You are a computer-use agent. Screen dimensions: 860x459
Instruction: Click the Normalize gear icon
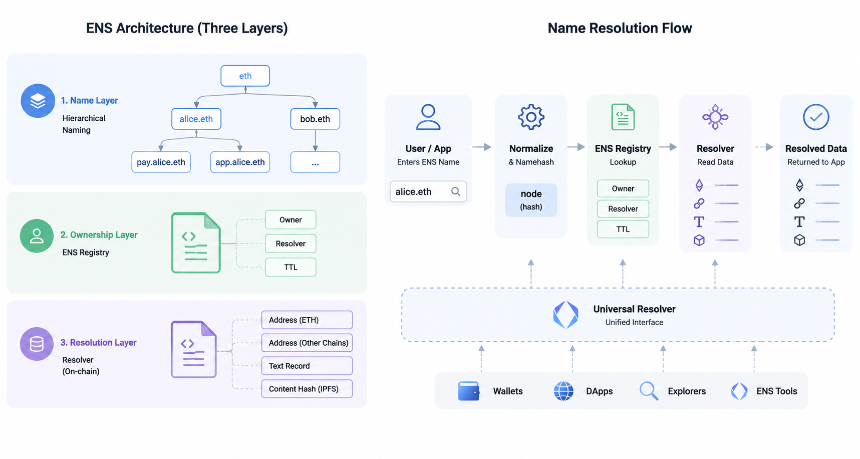[x=531, y=117]
